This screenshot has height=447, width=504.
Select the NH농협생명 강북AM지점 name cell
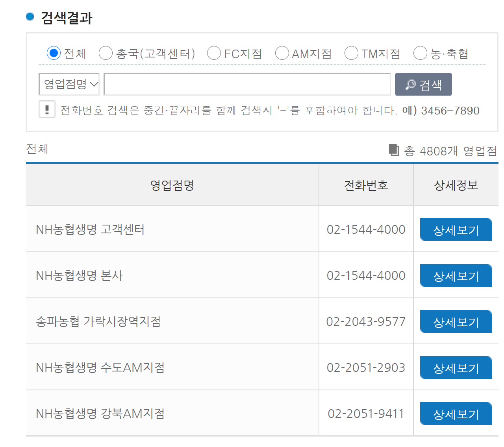pos(172,413)
